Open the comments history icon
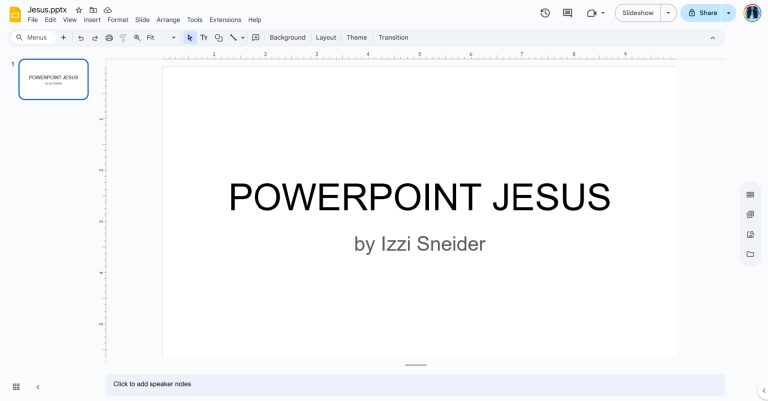The width and height of the screenshot is (768, 401). pos(568,13)
